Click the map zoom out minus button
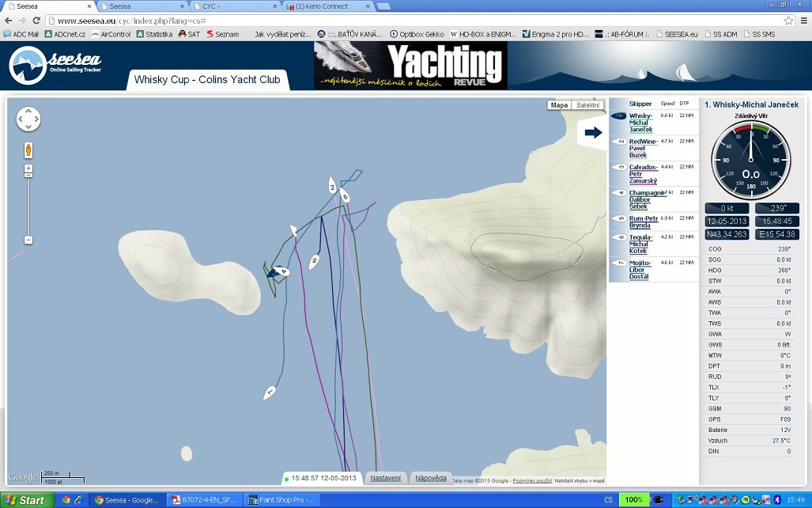 pyautogui.click(x=28, y=240)
